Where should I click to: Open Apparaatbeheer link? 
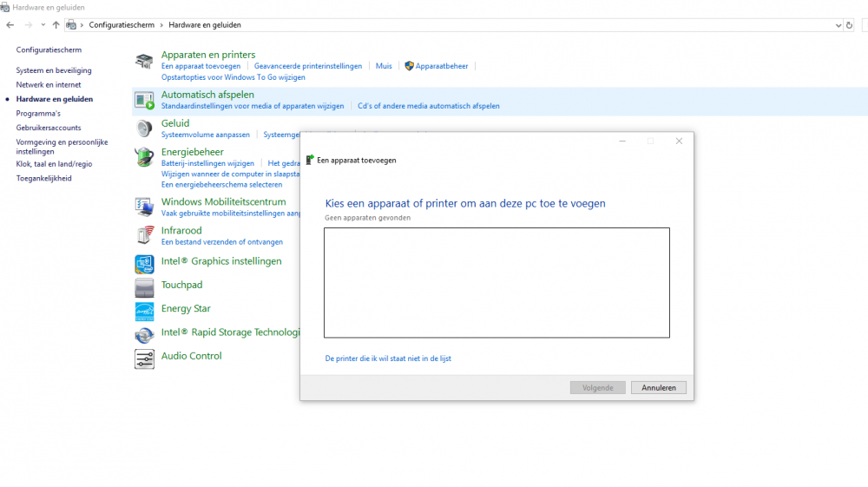(442, 66)
